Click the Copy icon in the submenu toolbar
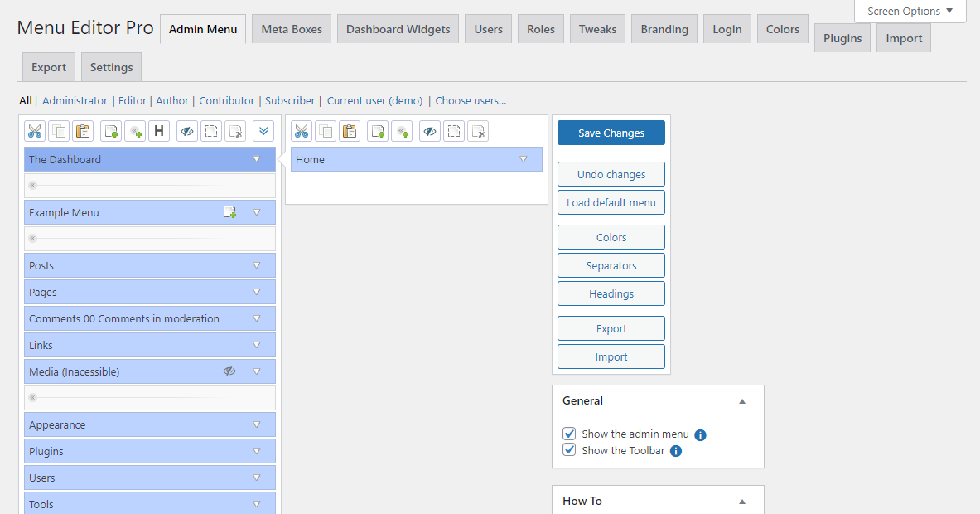The image size is (980, 514). 326,131
